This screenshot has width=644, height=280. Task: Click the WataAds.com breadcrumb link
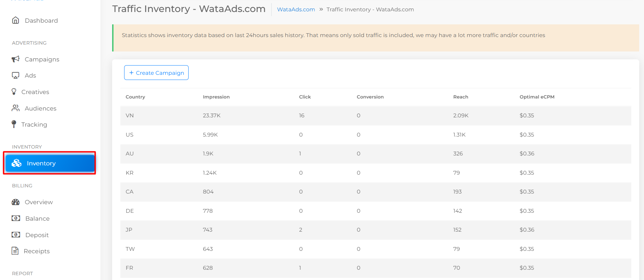296,9
